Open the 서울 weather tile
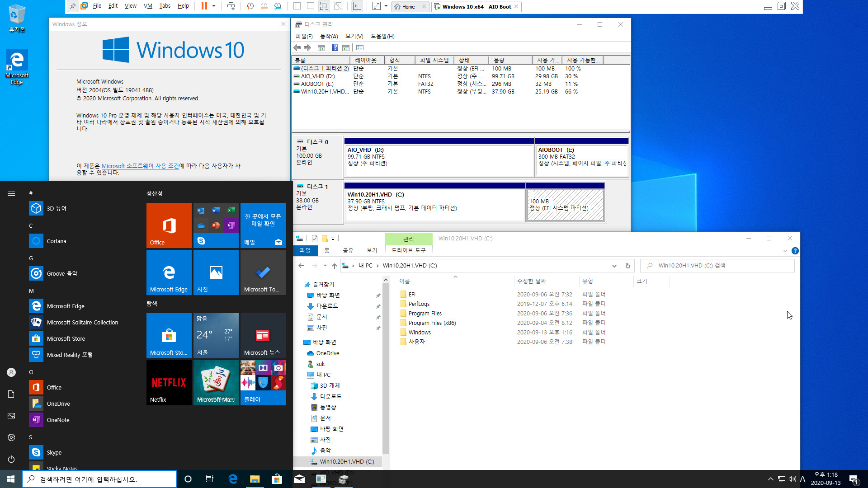868x488 pixels. [x=216, y=336]
